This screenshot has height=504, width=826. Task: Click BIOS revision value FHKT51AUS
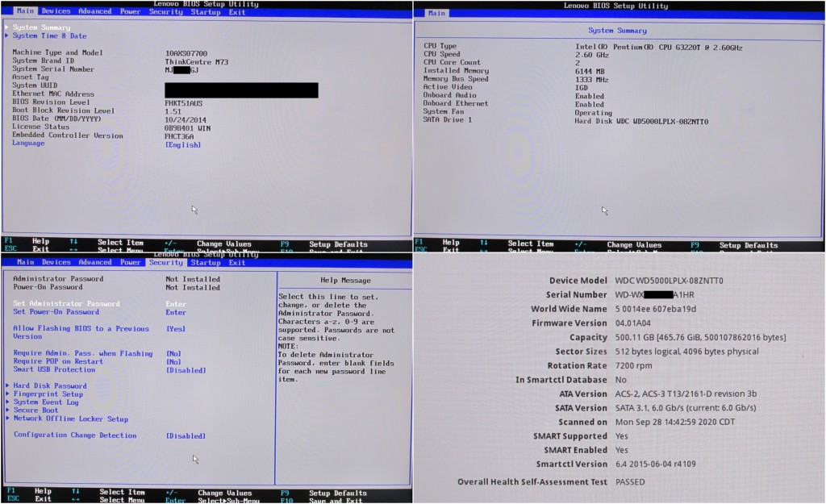(183, 103)
